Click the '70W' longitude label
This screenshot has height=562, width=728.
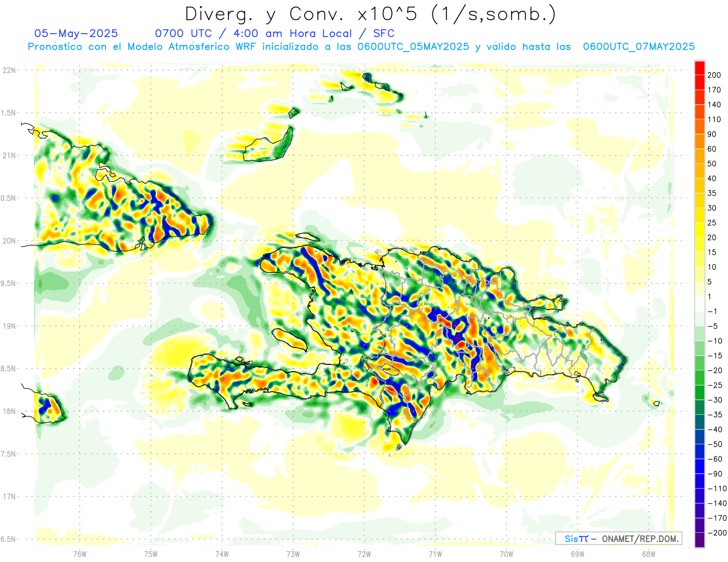click(507, 554)
